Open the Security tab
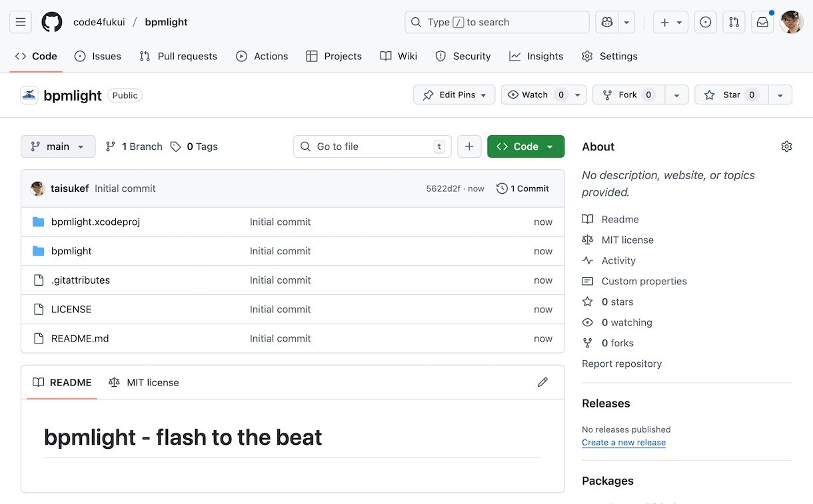Viewport: 813px width, 504px height. coord(462,57)
